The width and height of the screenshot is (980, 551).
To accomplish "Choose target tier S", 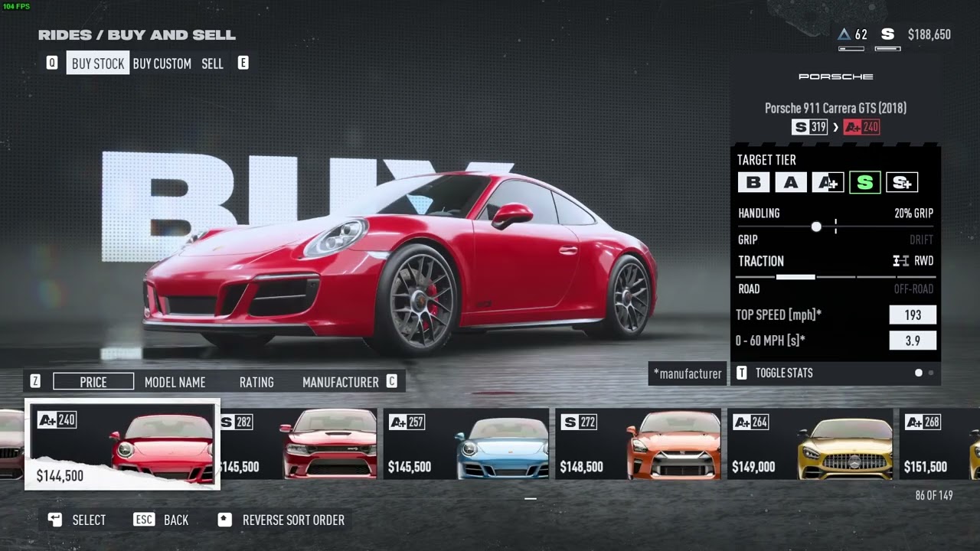I will [x=864, y=182].
